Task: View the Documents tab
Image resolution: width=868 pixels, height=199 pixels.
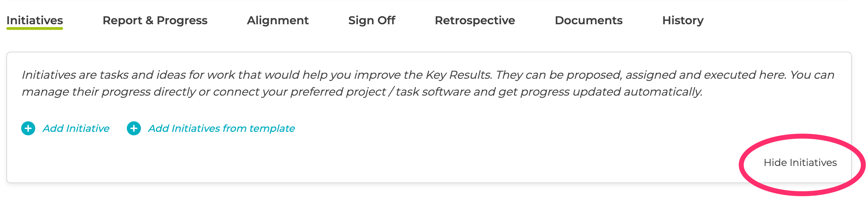Action: coord(589,20)
